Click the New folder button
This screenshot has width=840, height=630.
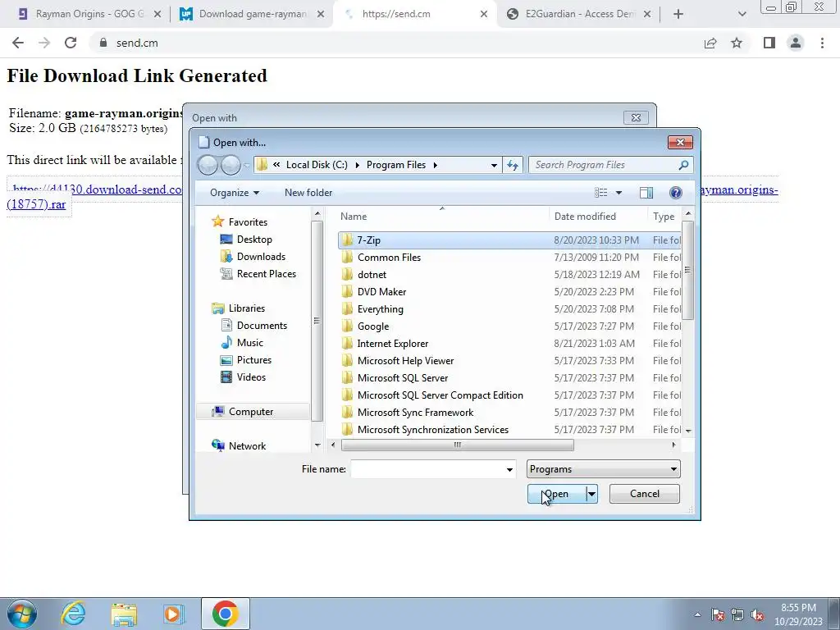(308, 192)
